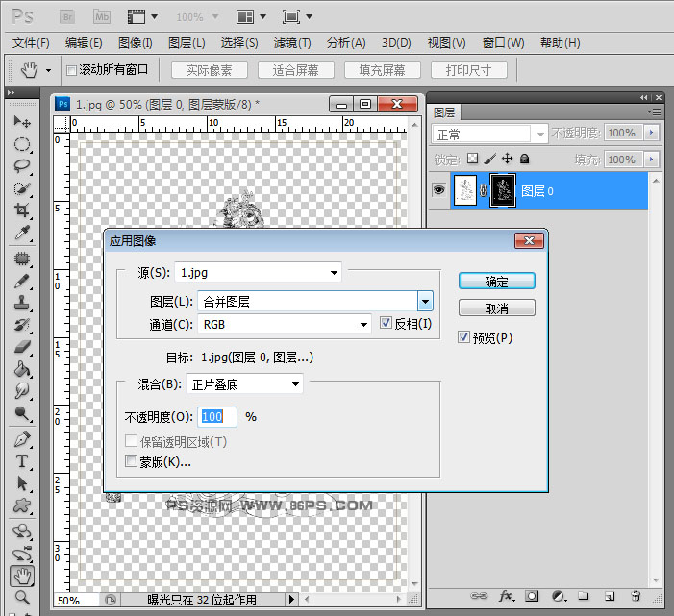Click the 实际像素 button
The image size is (674, 616).
[210, 69]
